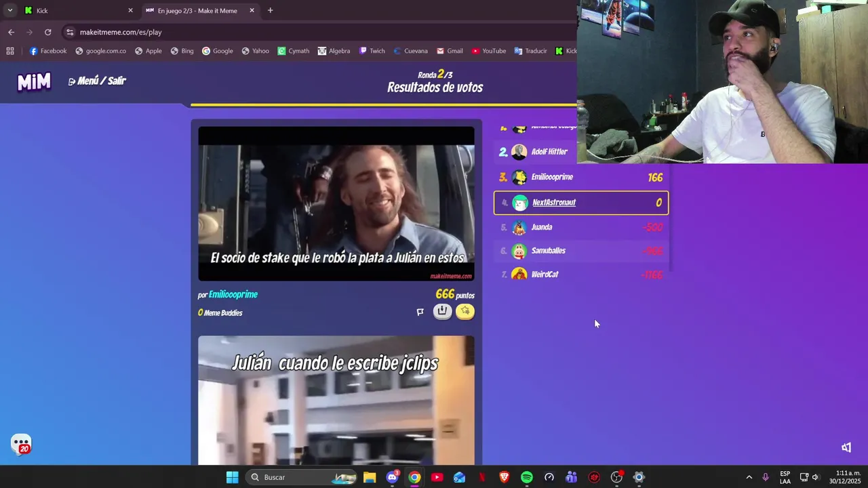Open the YouTube bookmark

488,51
